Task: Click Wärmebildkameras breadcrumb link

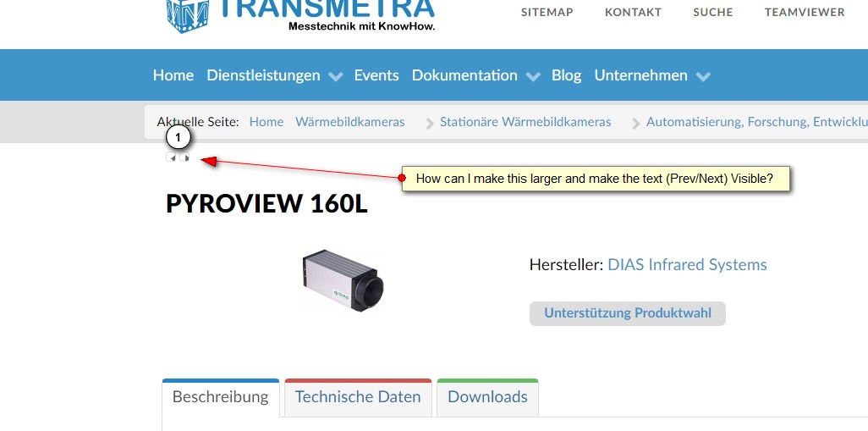Action: [350, 122]
